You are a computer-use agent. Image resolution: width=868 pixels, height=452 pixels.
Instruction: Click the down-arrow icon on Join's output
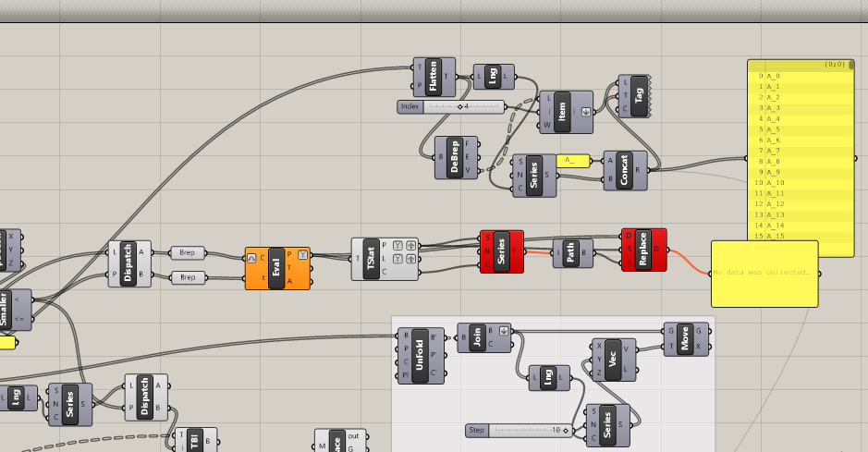[x=503, y=330]
